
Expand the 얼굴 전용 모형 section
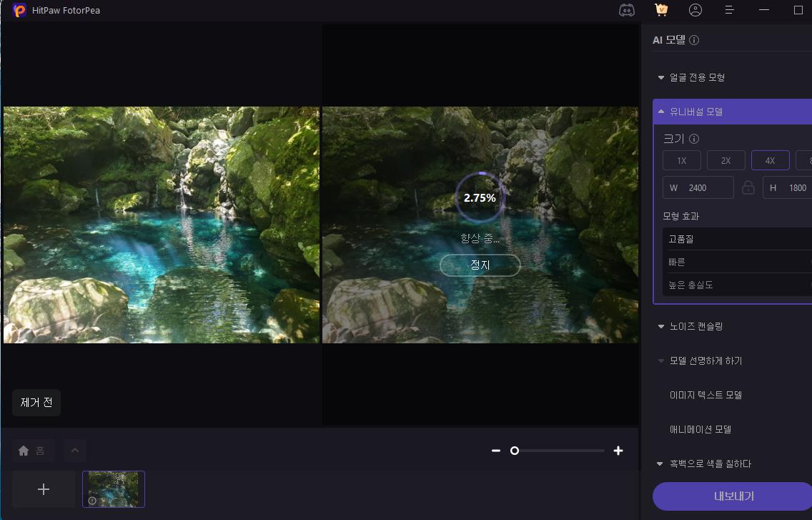tap(697, 77)
